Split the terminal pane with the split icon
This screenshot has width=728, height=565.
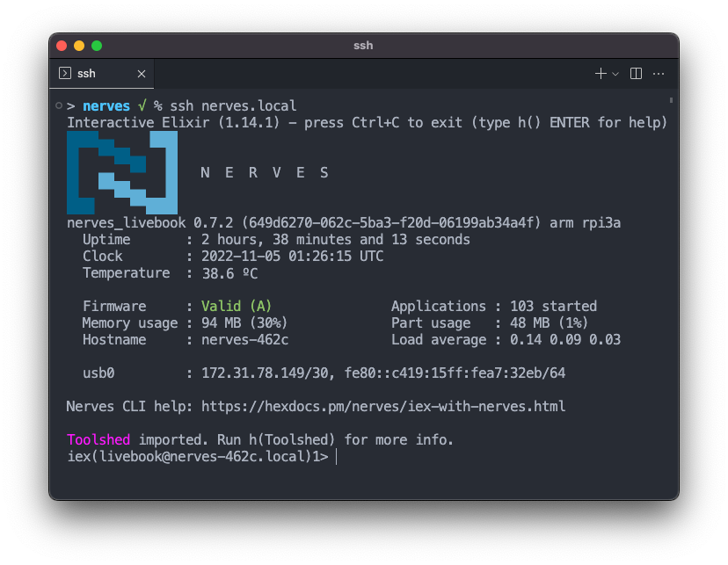coord(637,74)
